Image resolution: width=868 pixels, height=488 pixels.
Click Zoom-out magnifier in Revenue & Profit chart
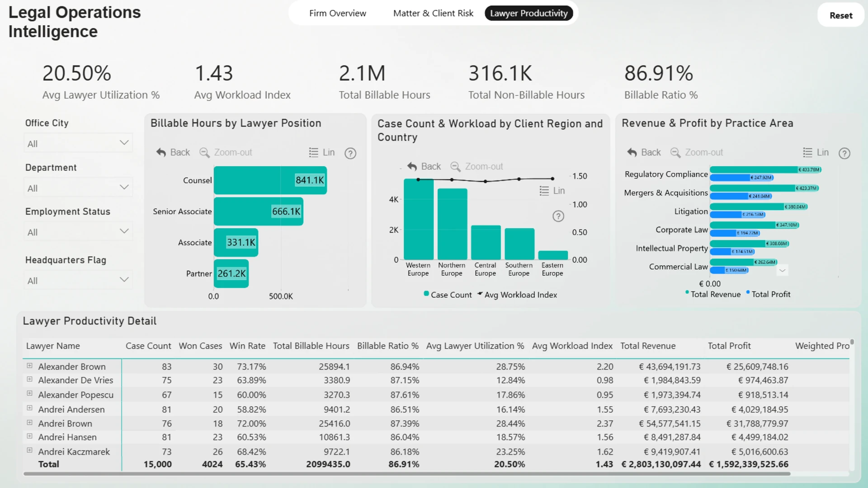[675, 153]
